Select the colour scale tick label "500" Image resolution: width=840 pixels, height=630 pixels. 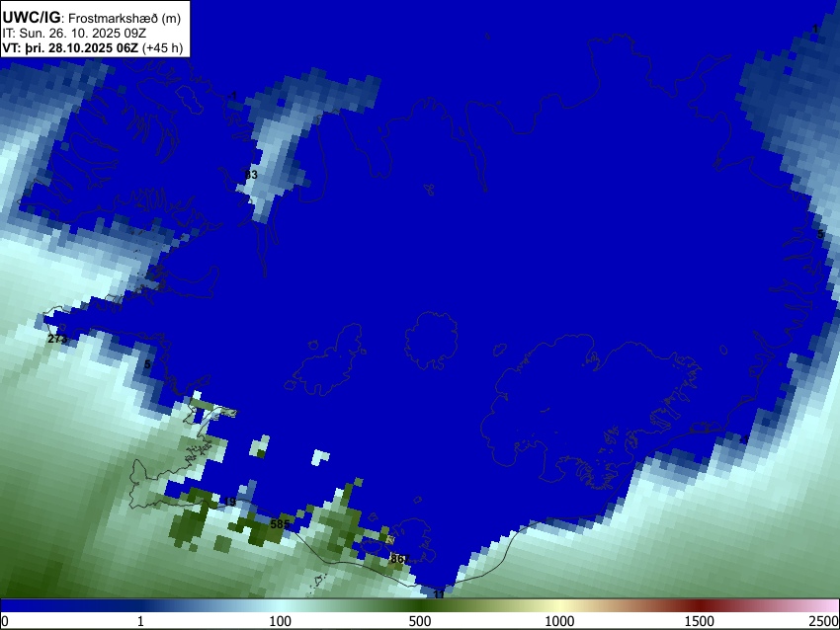[x=419, y=621]
